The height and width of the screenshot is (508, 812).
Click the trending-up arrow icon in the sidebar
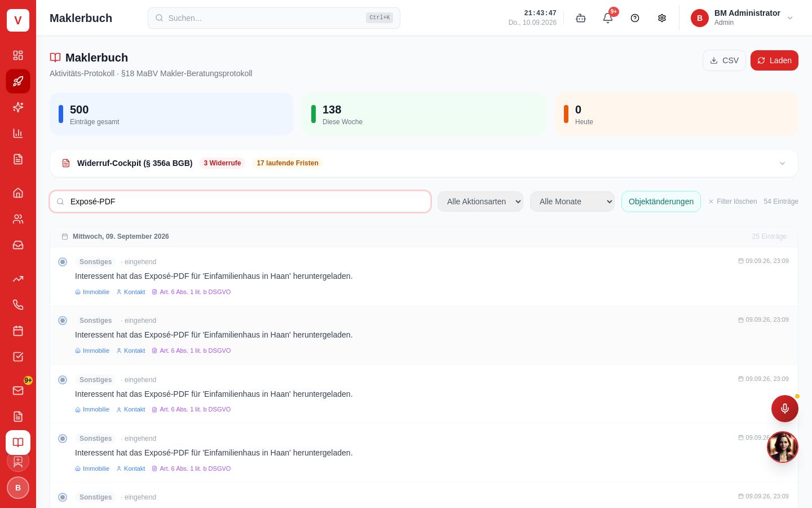[18, 279]
